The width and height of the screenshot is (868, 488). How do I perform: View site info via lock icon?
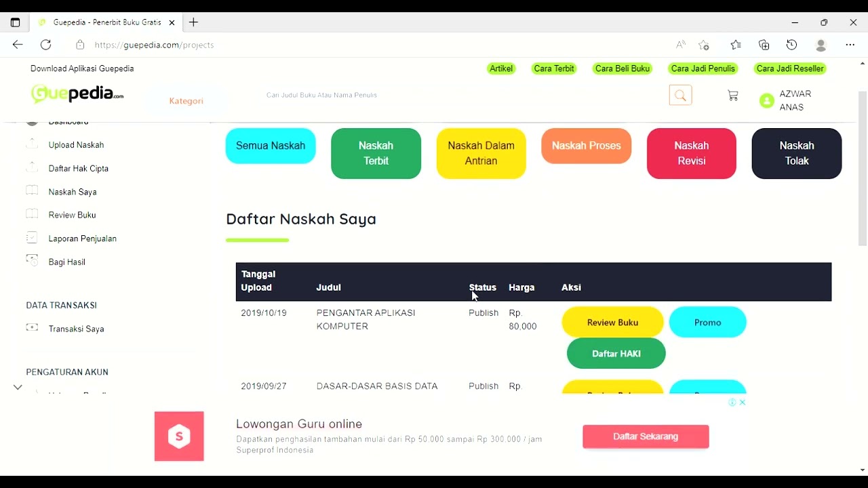[80, 45]
